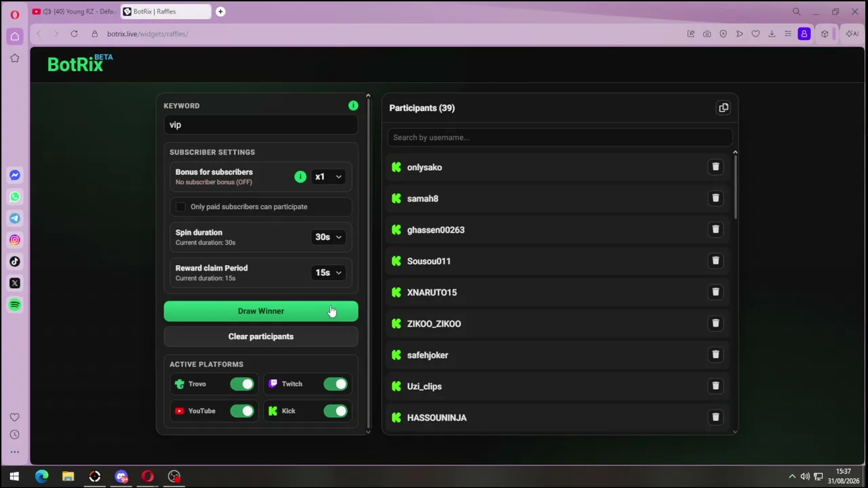Toggle the Twitch platform switch

(336, 384)
